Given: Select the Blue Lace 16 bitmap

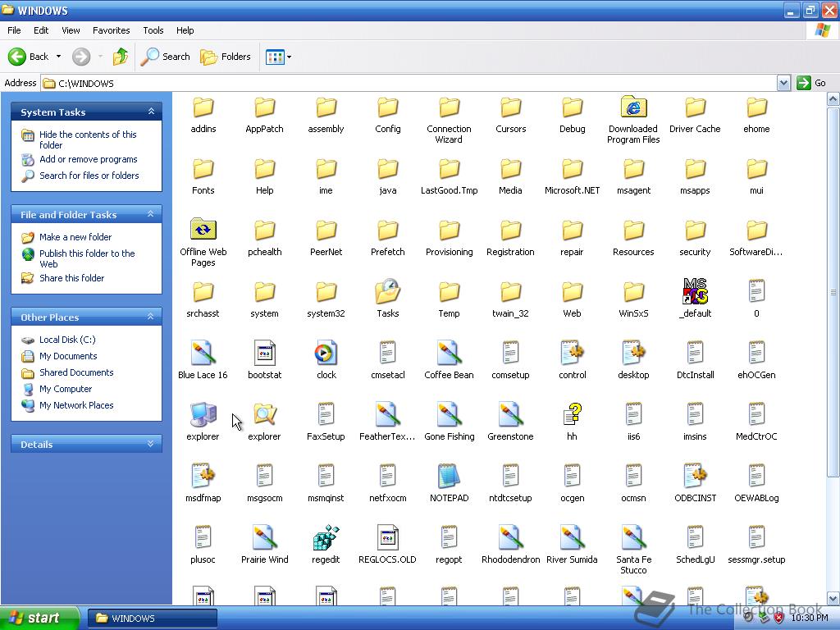Looking at the screenshot, I should point(203,353).
